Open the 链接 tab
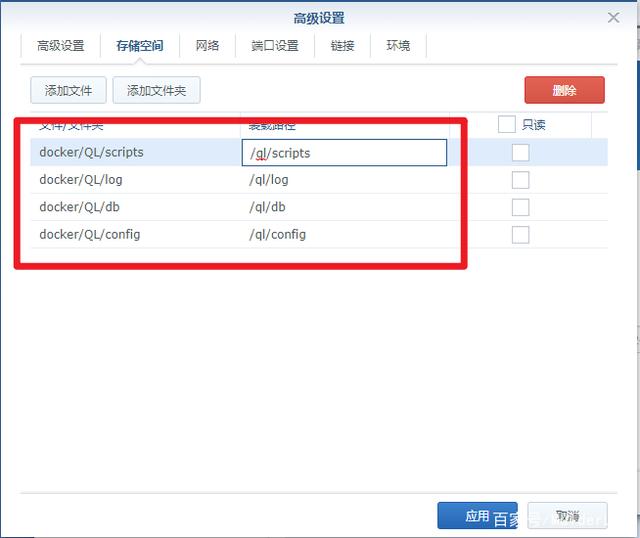 click(342, 45)
